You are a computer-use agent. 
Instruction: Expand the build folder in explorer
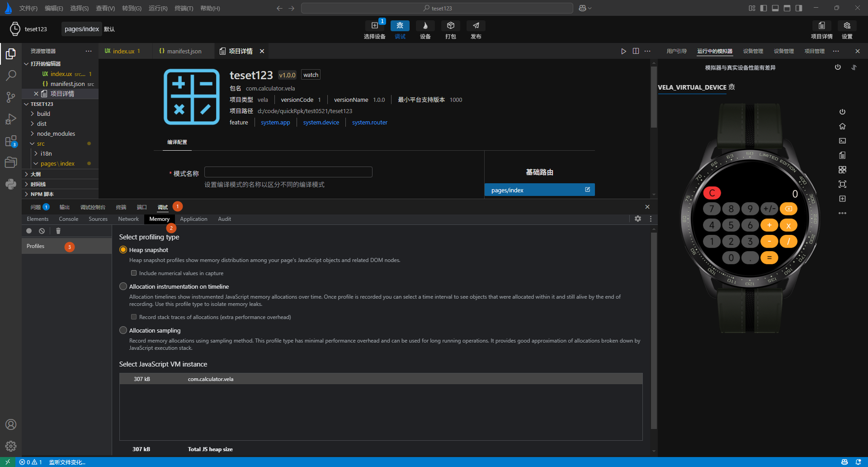pyautogui.click(x=43, y=114)
